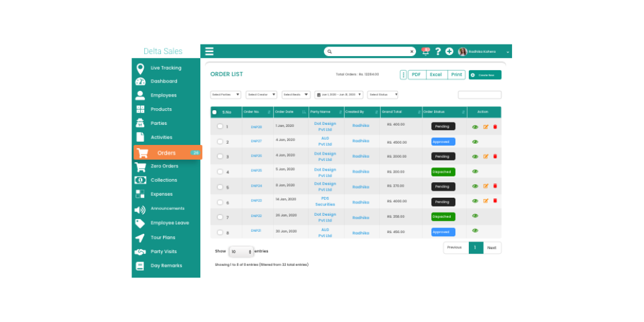Edit order DNP28 with the pencil icon
Screen dimensions: 644x322
486,127
